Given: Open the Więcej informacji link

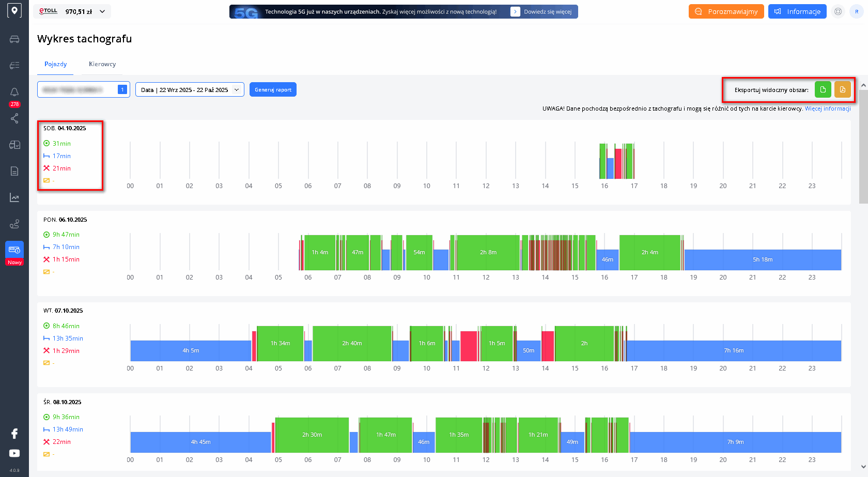Looking at the screenshot, I should point(828,109).
